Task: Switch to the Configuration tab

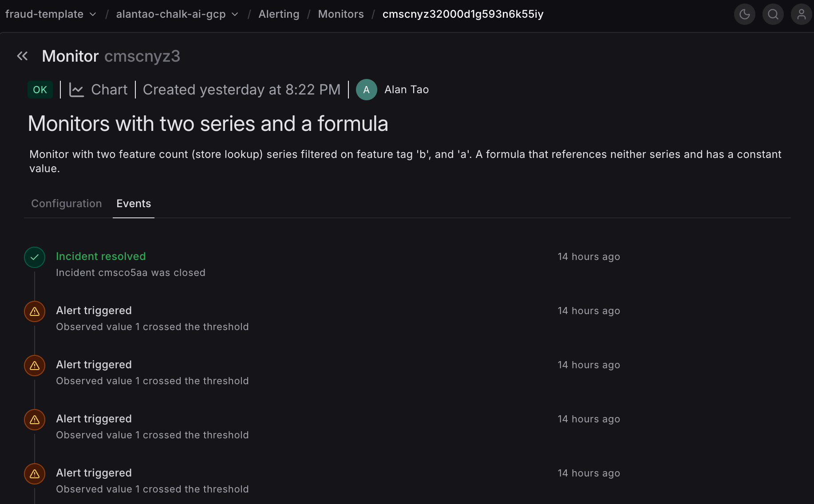Action: coord(67,204)
